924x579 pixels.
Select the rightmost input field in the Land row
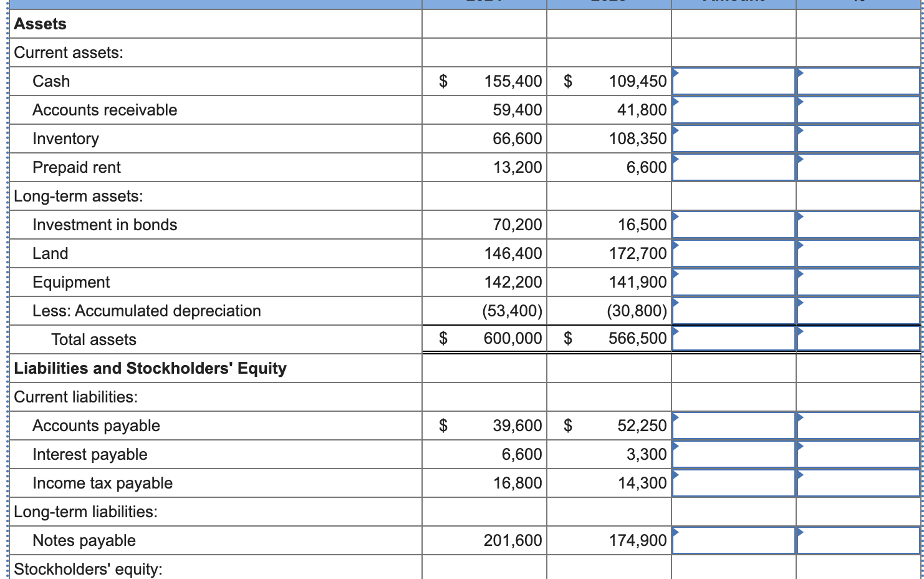click(860, 253)
